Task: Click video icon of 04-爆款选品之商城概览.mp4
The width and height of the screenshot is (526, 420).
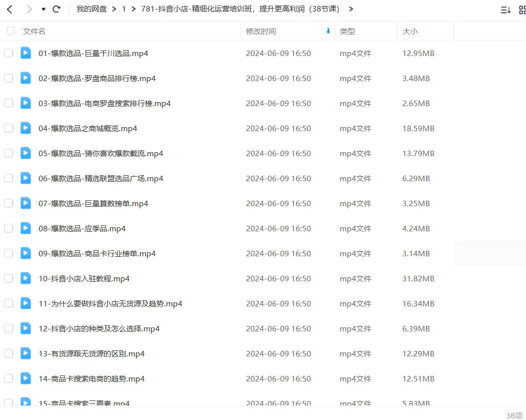Action: click(x=26, y=128)
